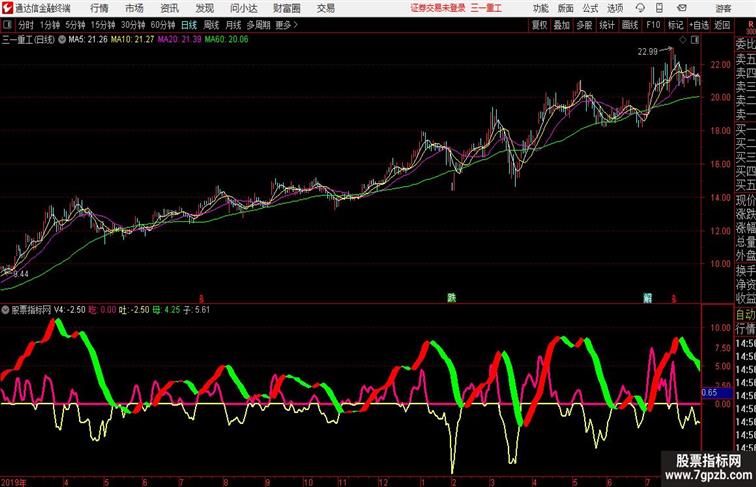Viewport: 756px width, 487px height.
Task: Click the diamond icon atop chart
Action: pos(683,40)
